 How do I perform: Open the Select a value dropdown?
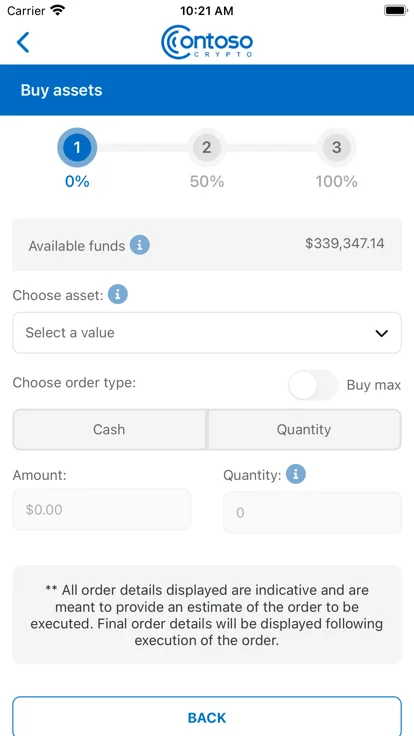(x=207, y=333)
